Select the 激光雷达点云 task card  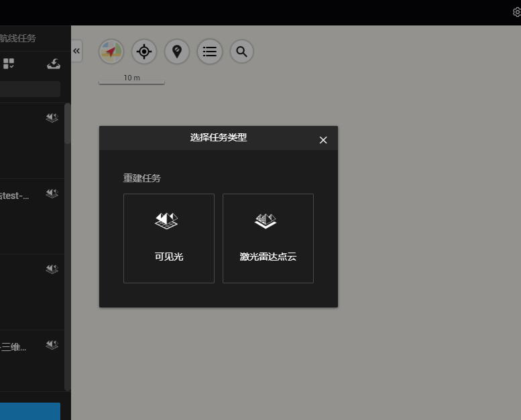268,238
